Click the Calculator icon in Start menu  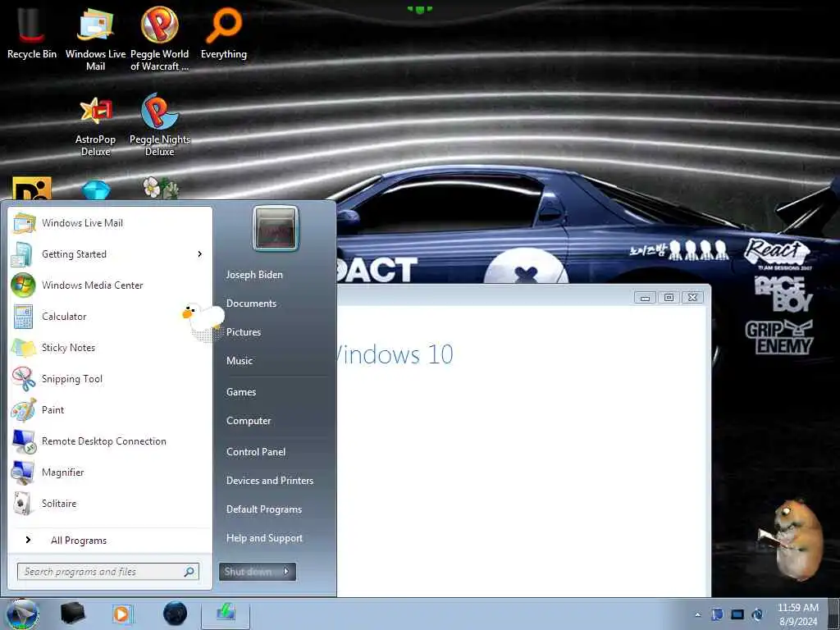(x=23, y=317)
